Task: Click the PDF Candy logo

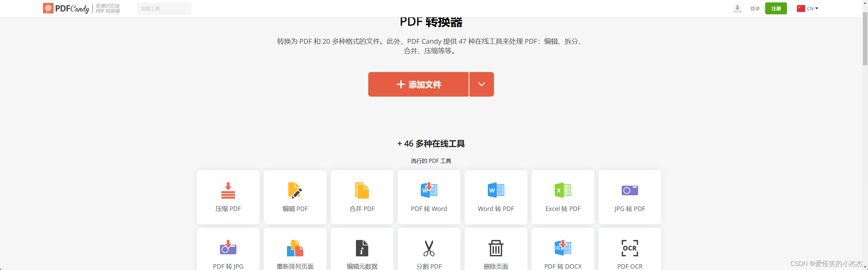Action: (x=66, y=9)
